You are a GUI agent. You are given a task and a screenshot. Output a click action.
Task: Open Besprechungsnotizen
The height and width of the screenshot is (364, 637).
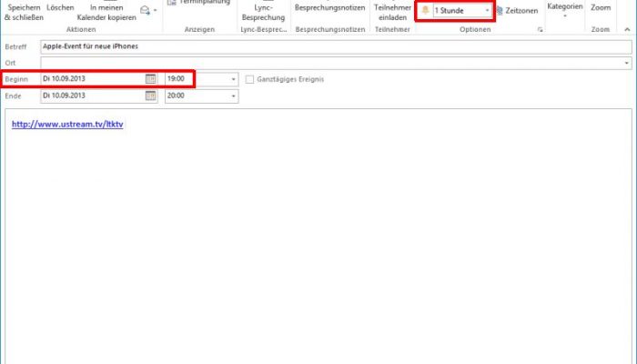[329, 7]
